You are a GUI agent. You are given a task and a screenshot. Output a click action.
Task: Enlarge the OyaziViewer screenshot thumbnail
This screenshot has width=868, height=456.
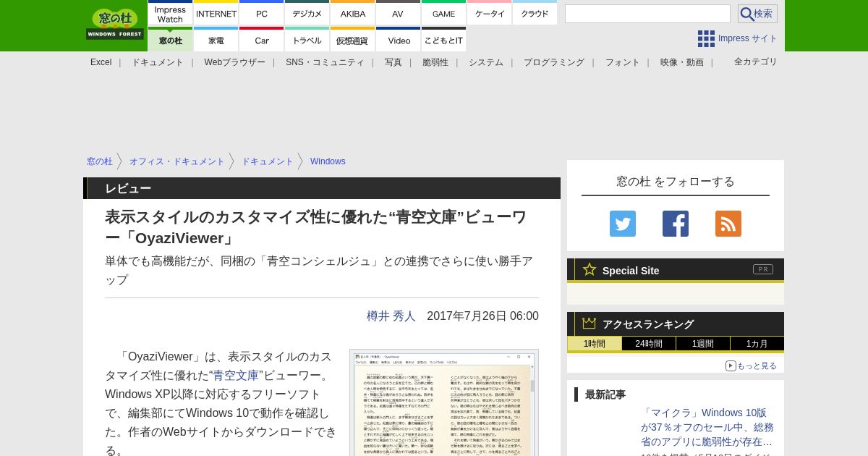coord(444,403)
